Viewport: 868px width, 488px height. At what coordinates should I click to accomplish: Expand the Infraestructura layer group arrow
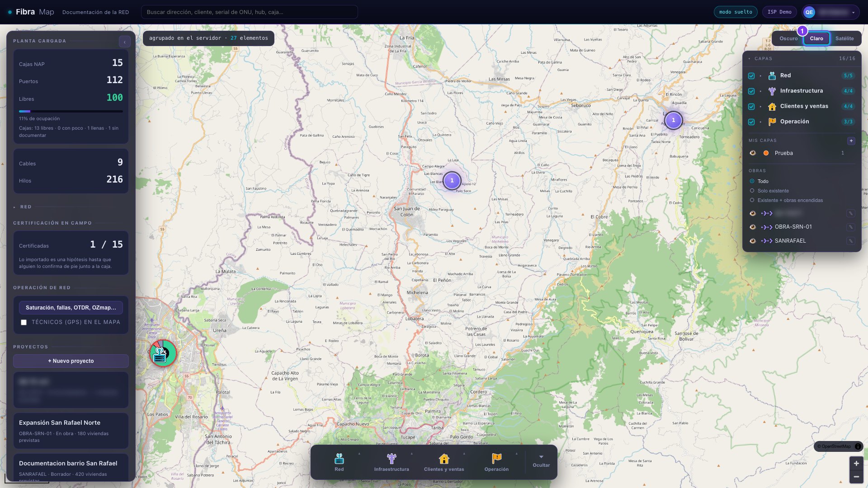click(761, 91)
